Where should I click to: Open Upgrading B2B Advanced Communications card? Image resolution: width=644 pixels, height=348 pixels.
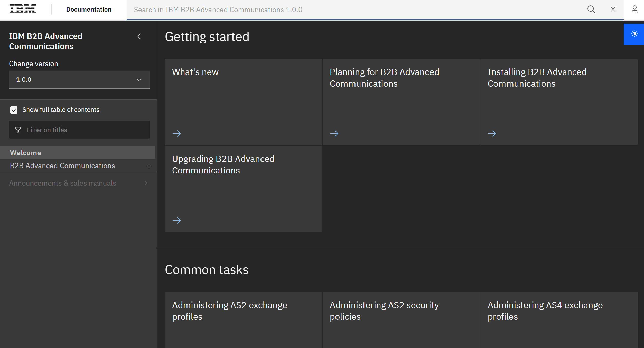(x=243, y=189)
